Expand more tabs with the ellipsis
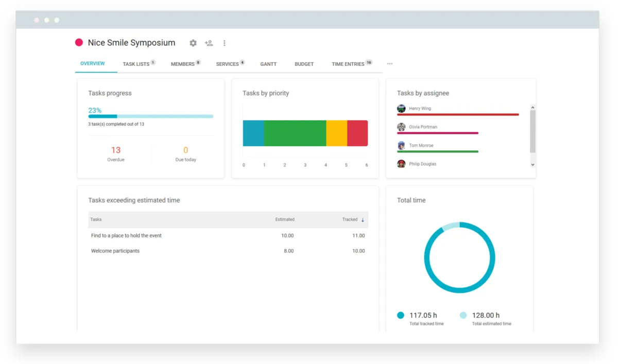The height and width of the screenshot is (364, 618). [x=389, y=64]
